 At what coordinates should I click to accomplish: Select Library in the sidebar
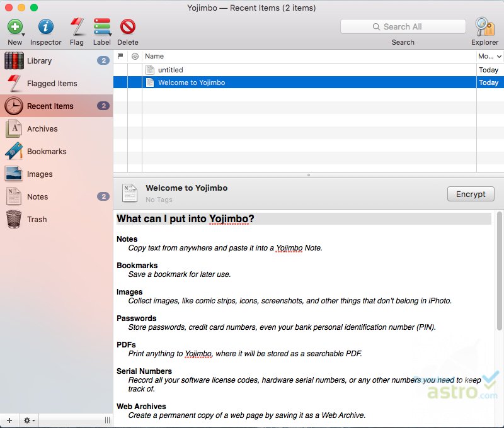(x=56, y=60)
